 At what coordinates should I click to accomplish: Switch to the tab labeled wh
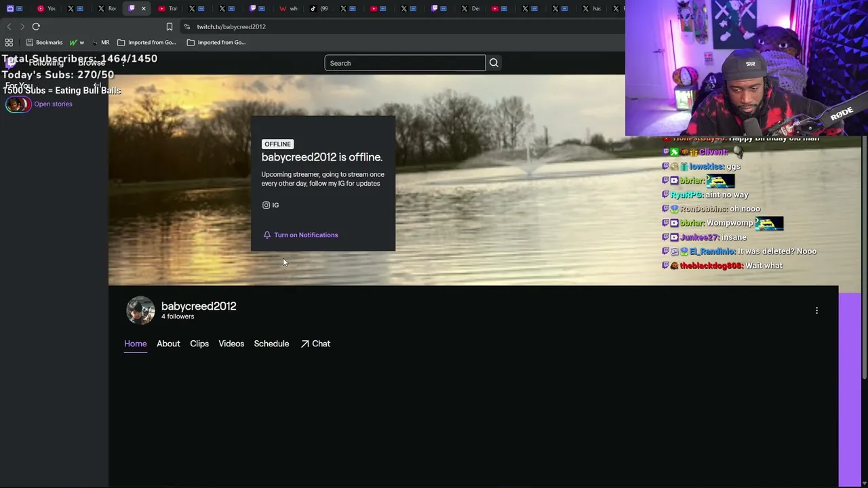click(288, 9)
